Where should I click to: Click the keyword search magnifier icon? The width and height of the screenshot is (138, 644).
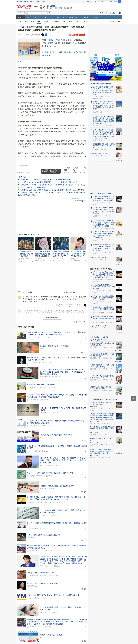click(49, 13)
